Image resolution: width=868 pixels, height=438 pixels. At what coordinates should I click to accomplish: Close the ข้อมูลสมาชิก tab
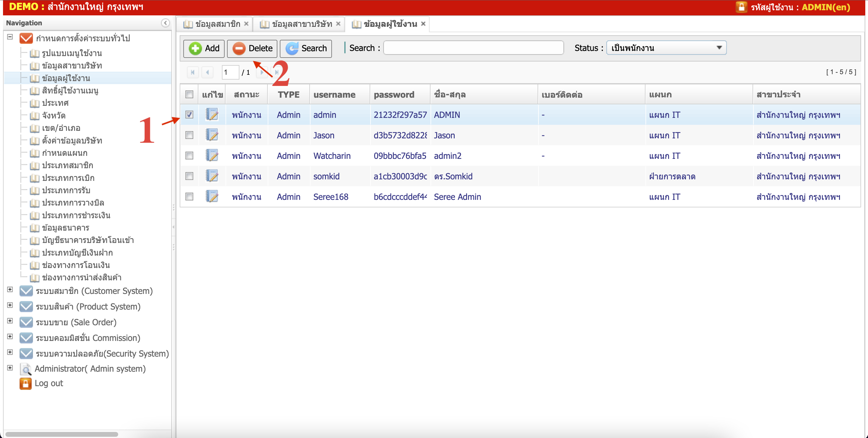(x=246, y=24)
